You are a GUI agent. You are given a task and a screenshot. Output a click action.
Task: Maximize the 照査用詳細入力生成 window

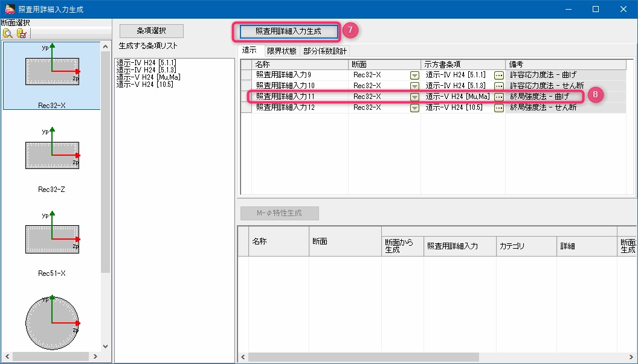point(596,9)
